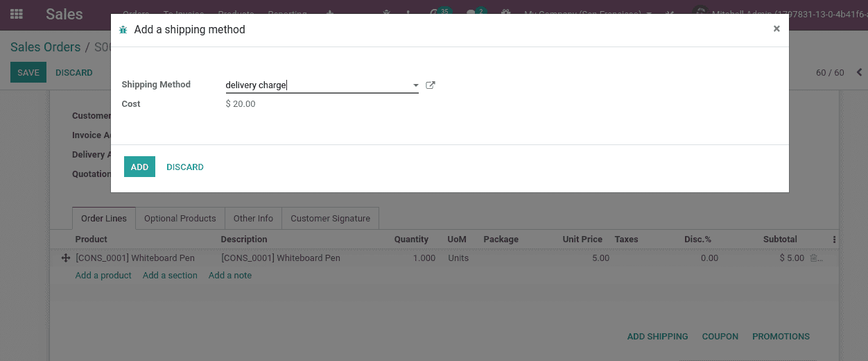Sort by the Description column header
The image size is (868, 361).
(x=244, y=240)
